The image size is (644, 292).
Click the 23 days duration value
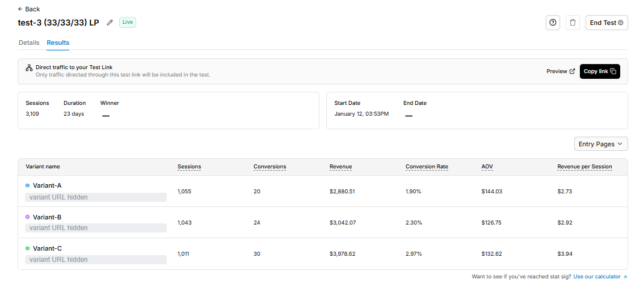click(74, 114)
